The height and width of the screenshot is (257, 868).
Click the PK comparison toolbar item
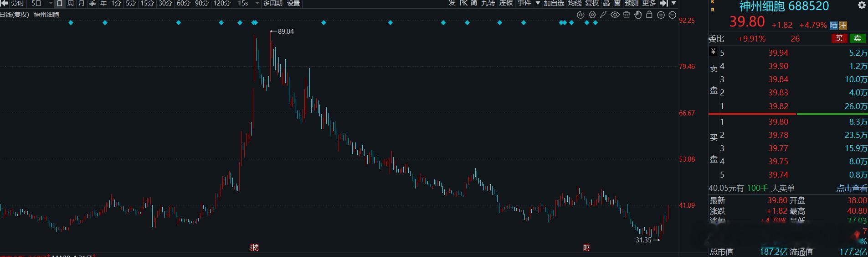pyautogui.click(x=463, y=3)
